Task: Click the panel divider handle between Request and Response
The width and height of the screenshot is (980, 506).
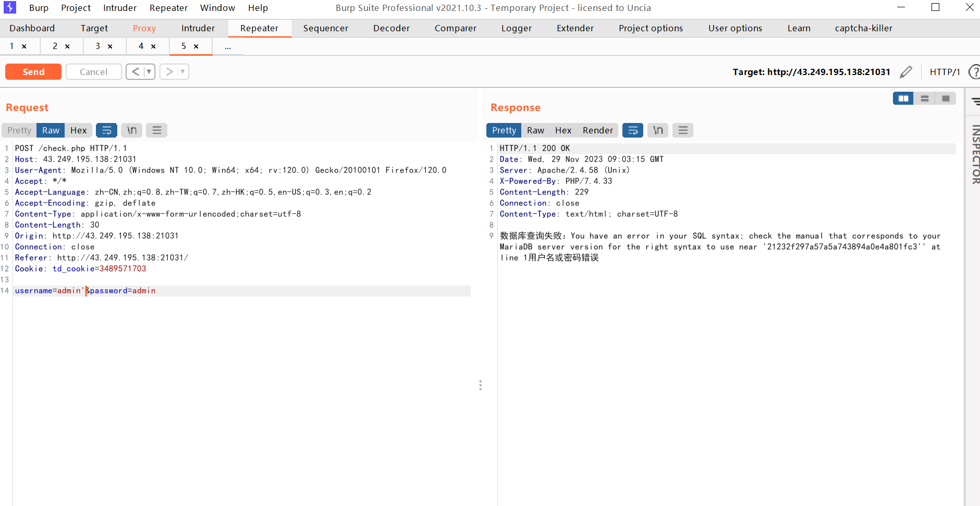Action: tap(480, 385)
